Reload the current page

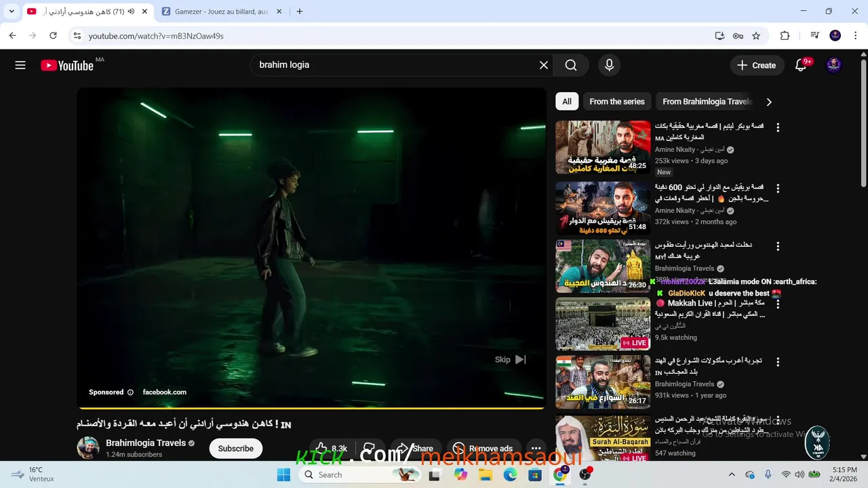tap(53, 35)
